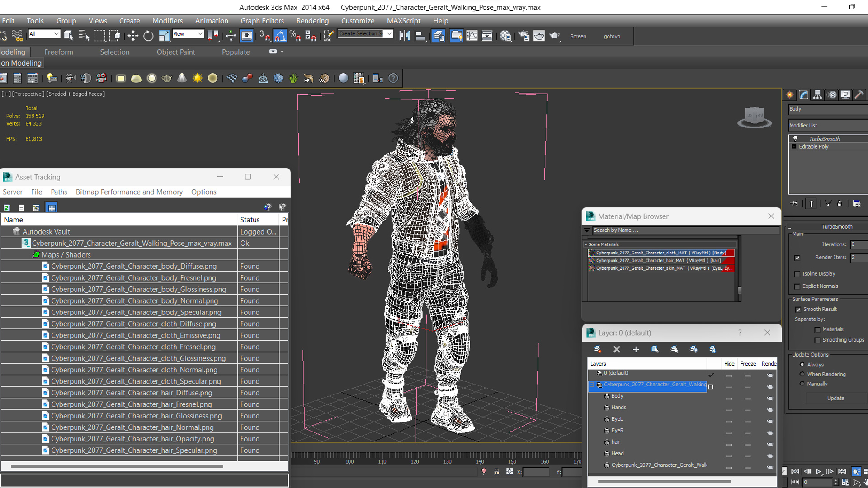Toggle render state for Hands object
This screenshot has height=488, width=868.
pos(769,410)
